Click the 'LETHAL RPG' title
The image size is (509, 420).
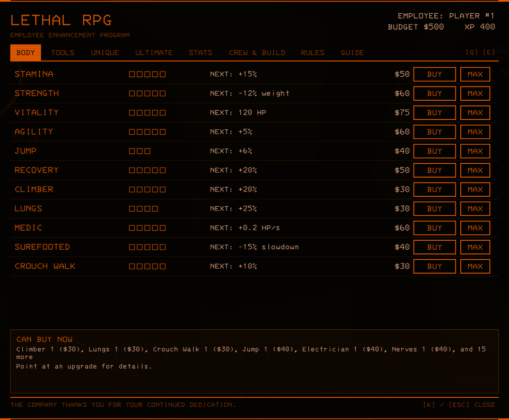(62, 20)
